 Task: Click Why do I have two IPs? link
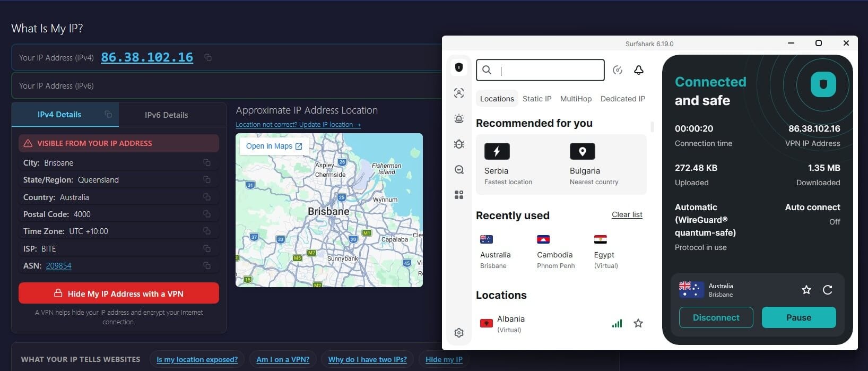pyautogui.click(x=368, y=359)
